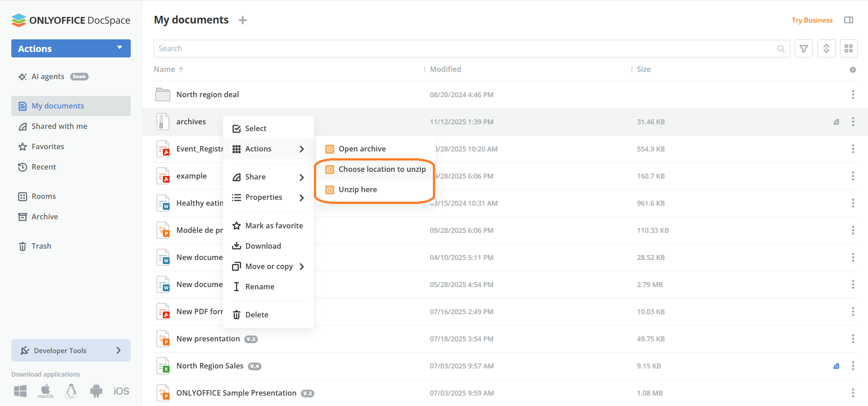Sort by the Size column header
Image resolution: width=868 pixels, height=406 pixels.
click(x=644, y=69)
